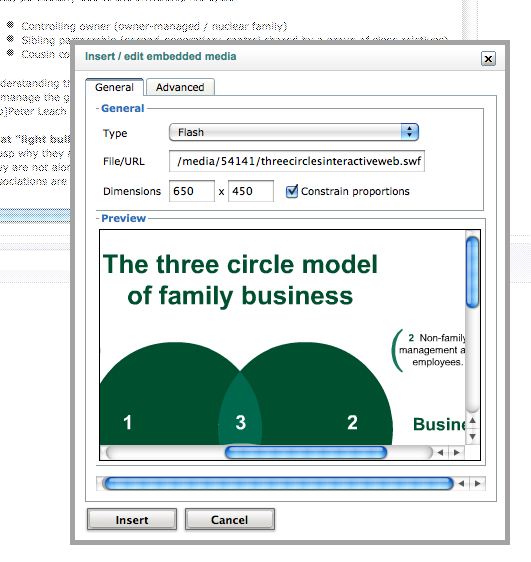Click preview vertical scrollbar thumb

pos(473,272)
